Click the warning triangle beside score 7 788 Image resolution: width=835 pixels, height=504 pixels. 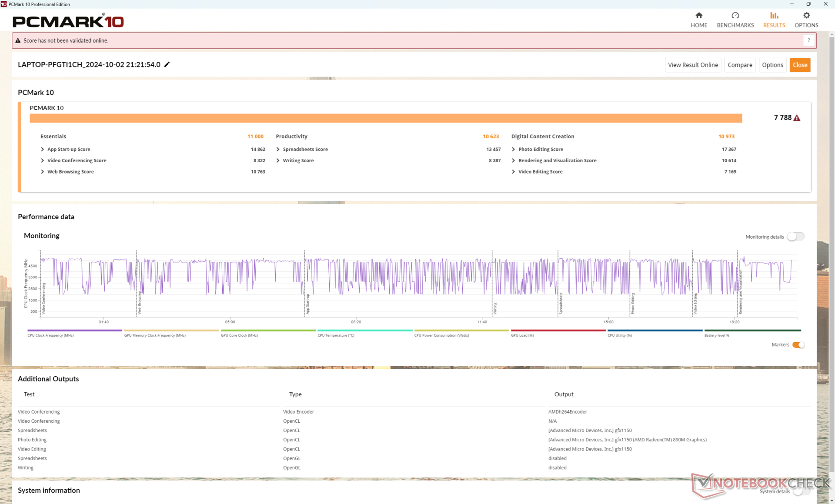(x=797, y=118)
